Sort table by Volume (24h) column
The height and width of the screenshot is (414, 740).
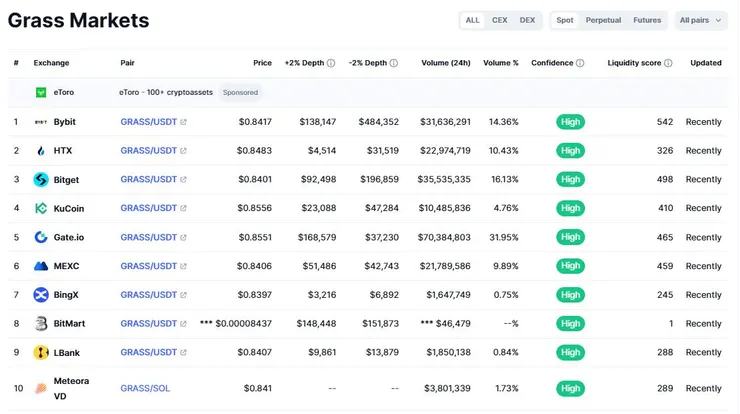pyautogui.click(x=446, y=63)
